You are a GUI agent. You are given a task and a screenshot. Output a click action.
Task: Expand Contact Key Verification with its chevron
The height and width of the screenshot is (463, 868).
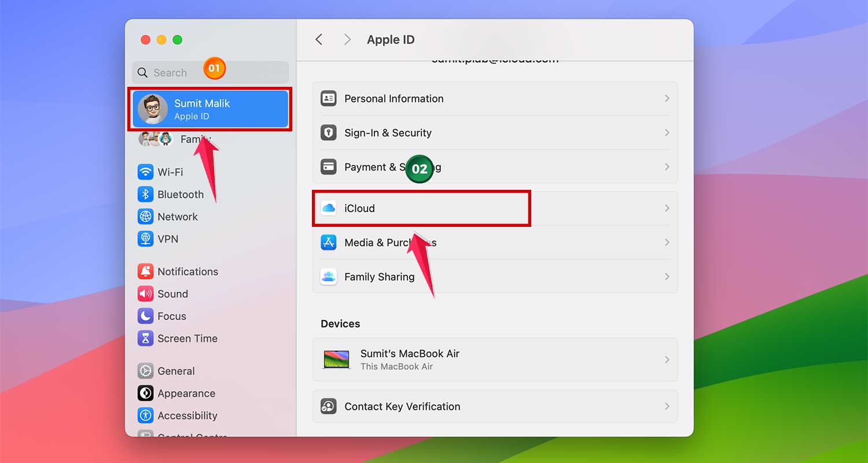coord(667,406)
